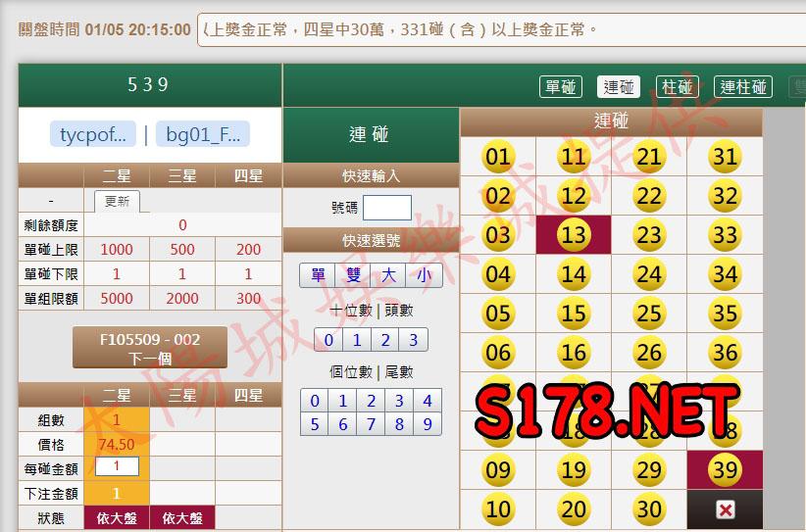Select number ball 12
This screenshot has width=806, height=532.
coord(574,196)
